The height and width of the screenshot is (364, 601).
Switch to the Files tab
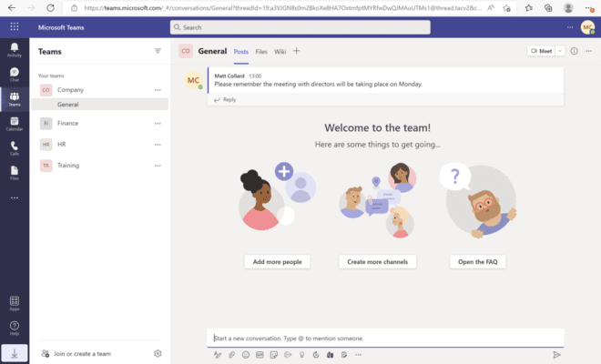pyautogui.click(x=261, y=52)
